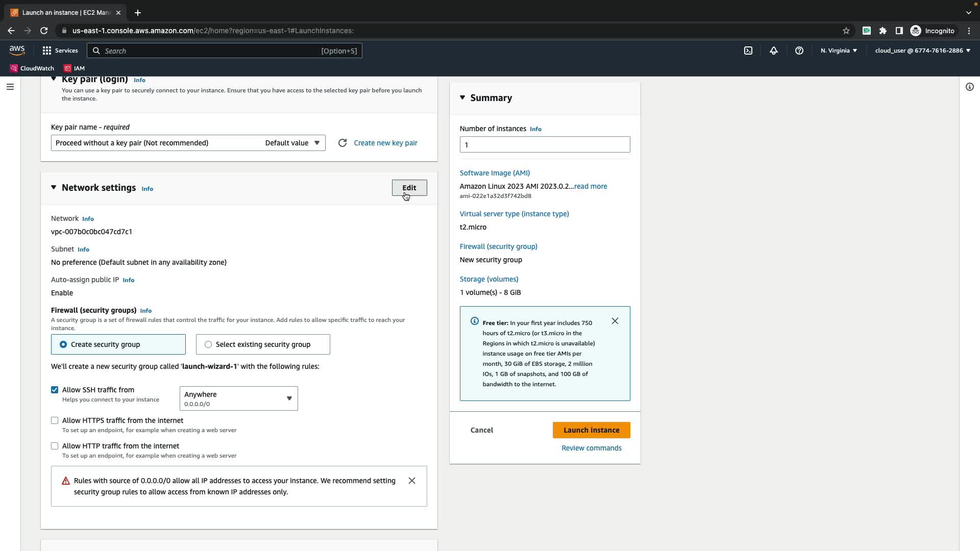Dismiss the 0.0.0.0/0 rules warning
The width and height of the screenshot is (980, 551).
pos(412,481)
